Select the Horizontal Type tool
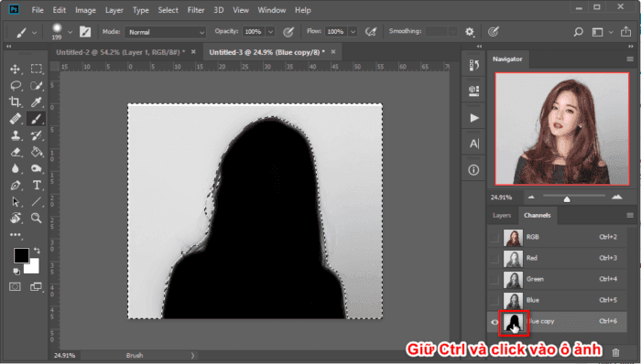This screenshot has width=641, height=364. pos(37,185)
